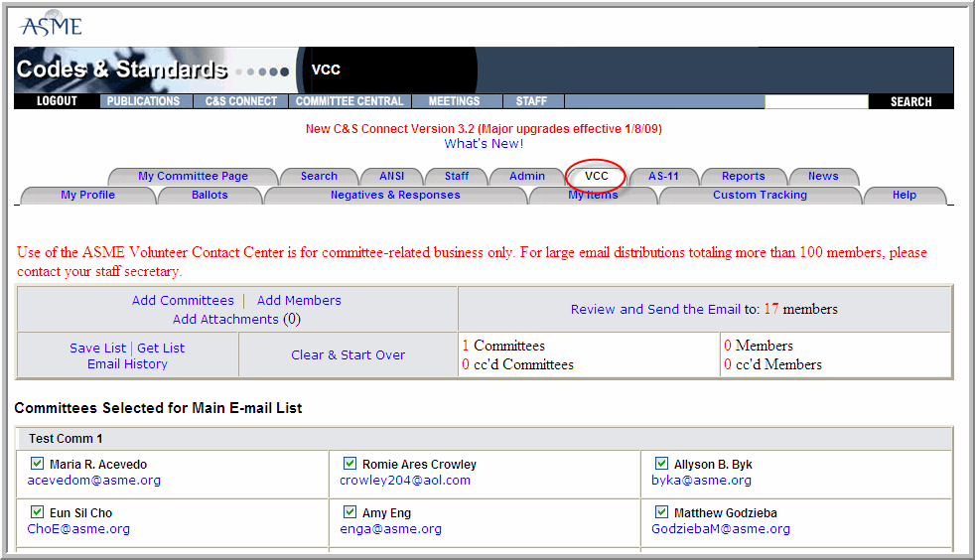Open C&S CONNECT menu item
The width and height of the screenshot is (975, 560).
[x=240, y=101]
